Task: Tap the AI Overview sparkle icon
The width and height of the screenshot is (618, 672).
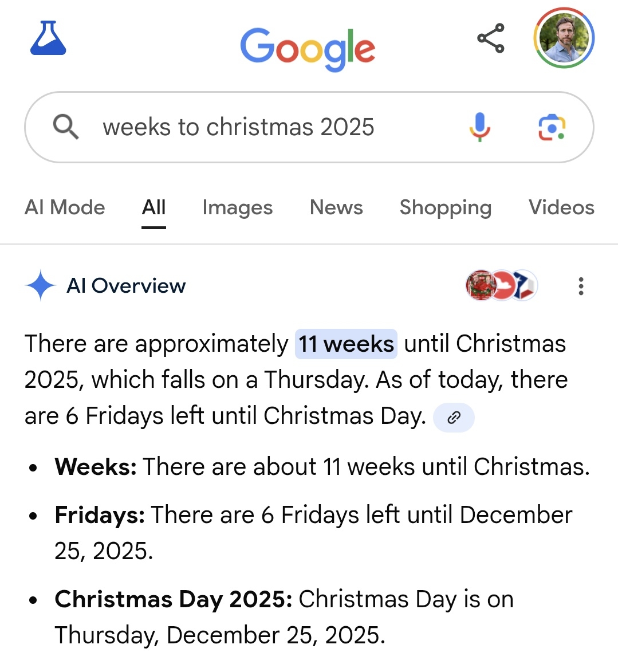Action: pos(40,285)
